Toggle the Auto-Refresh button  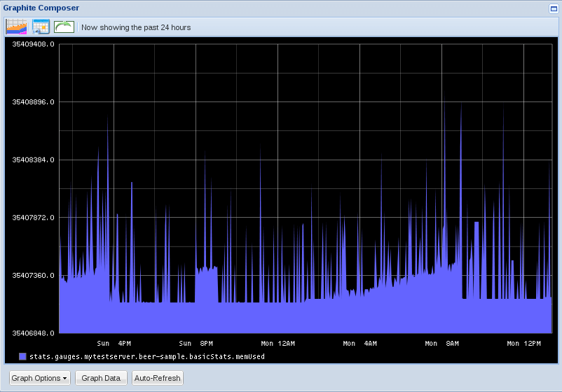tap(158, 378)
